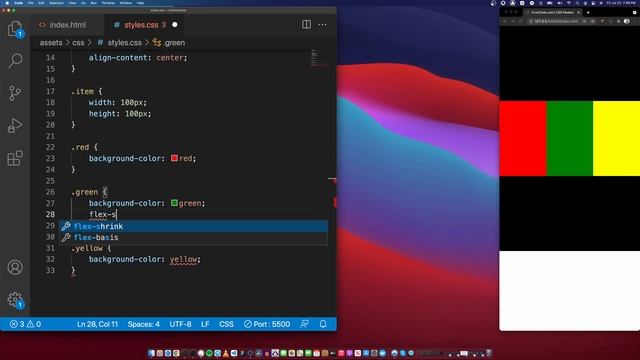
Task: Open the Terminal menu
Action: 108,3
